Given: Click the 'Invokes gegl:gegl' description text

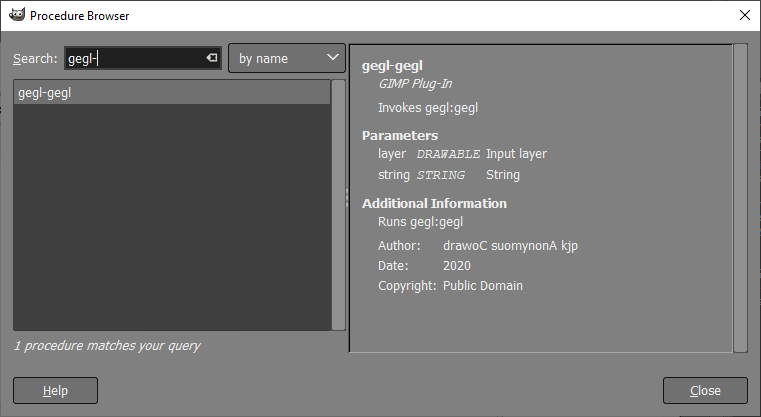Looking at the screenshot, I should click(428, 107).
